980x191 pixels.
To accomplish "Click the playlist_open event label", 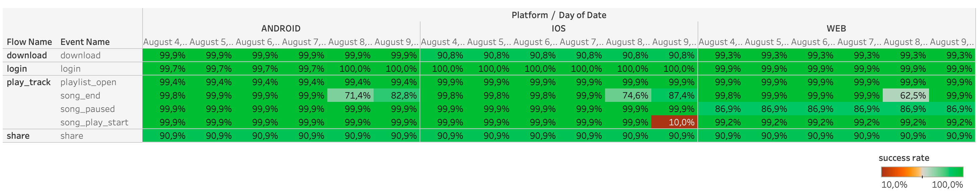I will tap(88, 82).
